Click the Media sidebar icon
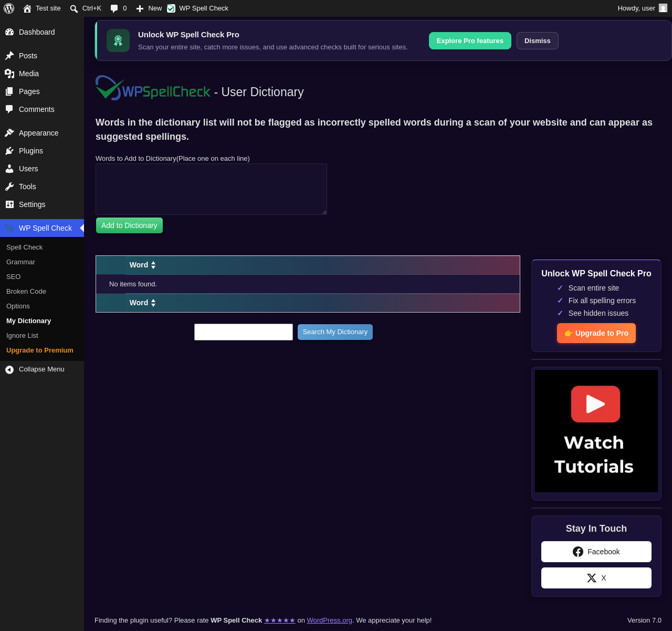 [x=9, y=74]
